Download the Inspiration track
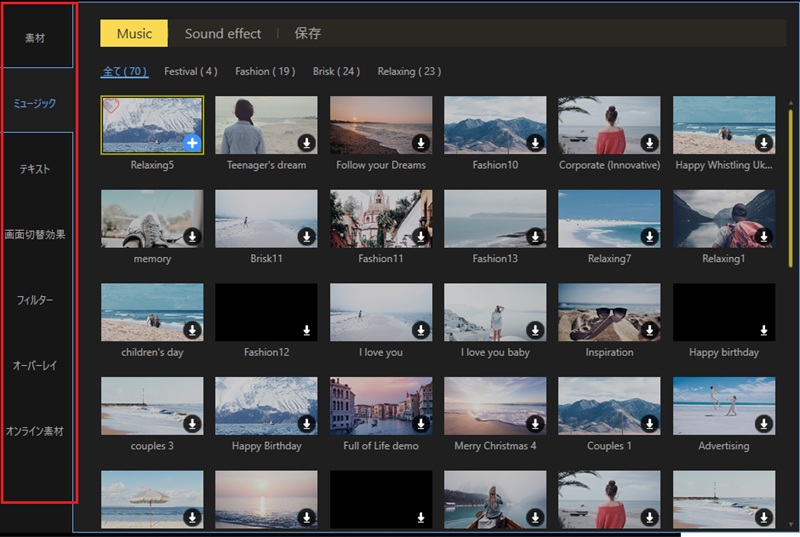The width and height of the screenshot is (800, 537). coord(649,330)
